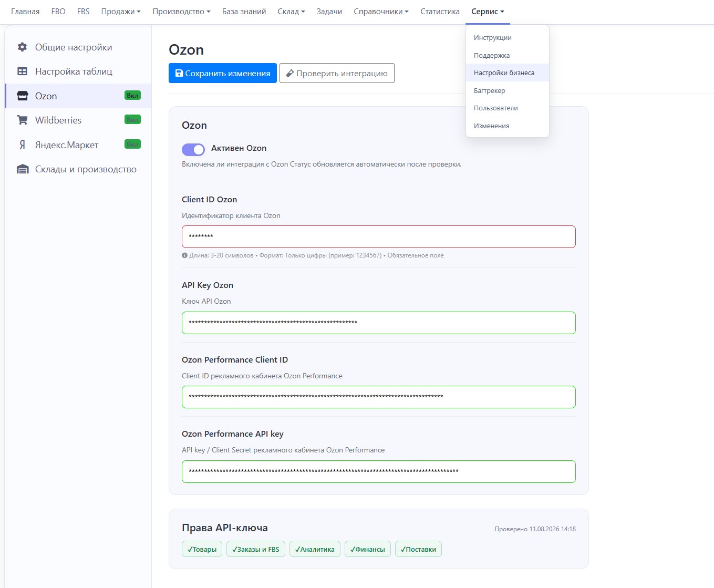Click the 'Идентификатор клиента Ozon' description text
The width and height of the screenshot is (714, 588).
(x=231, y=215)
